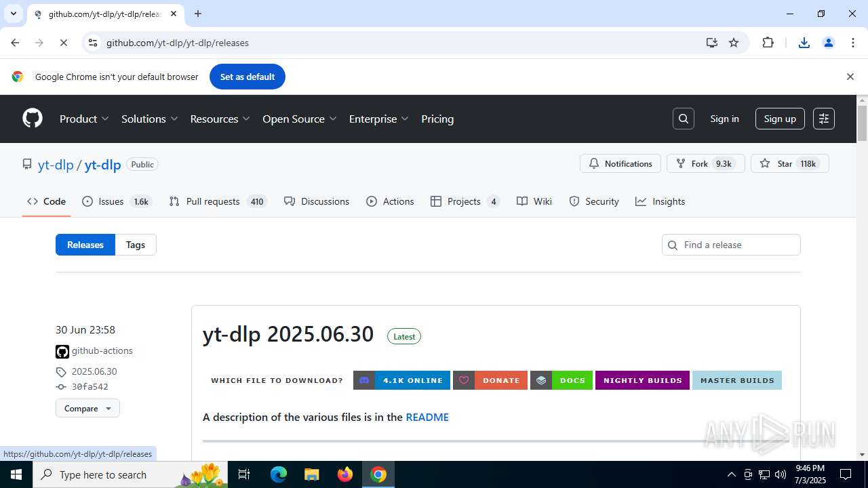Viewport: 868px width, 488px height.
Task: Click the Find a release search field
Action: [x=731, y=245]
